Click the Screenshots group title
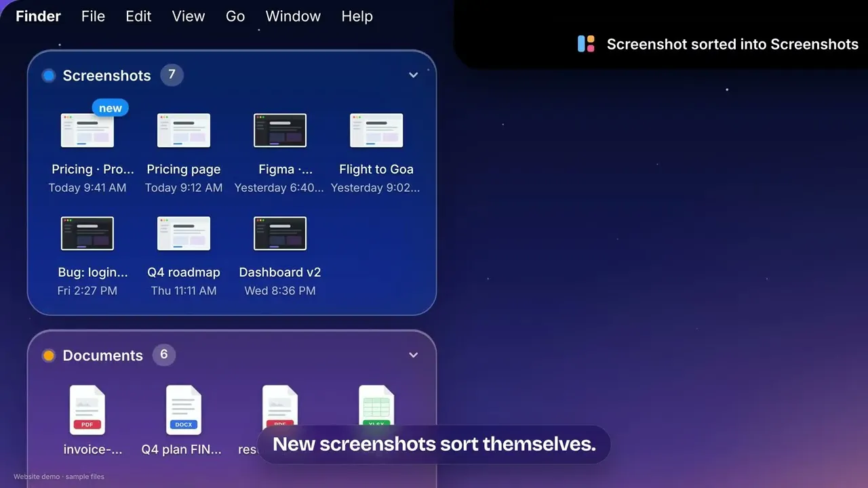 (107, 75)
